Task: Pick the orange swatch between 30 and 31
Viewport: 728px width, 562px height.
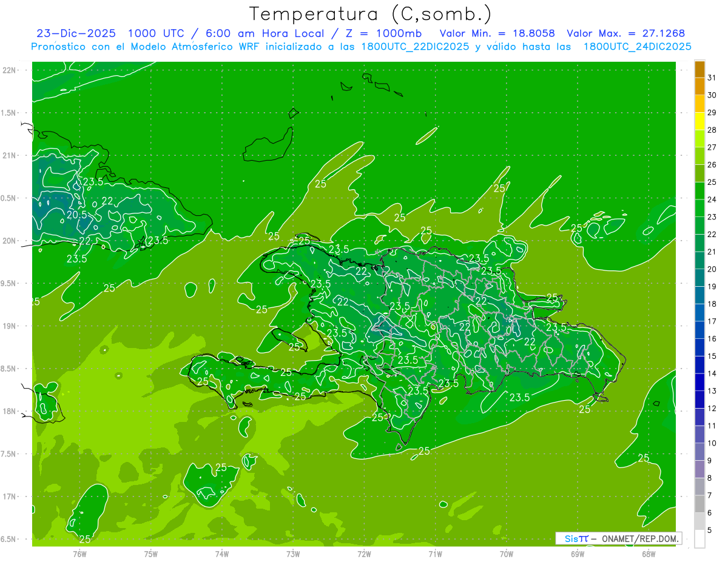Action: pos(699,86)
